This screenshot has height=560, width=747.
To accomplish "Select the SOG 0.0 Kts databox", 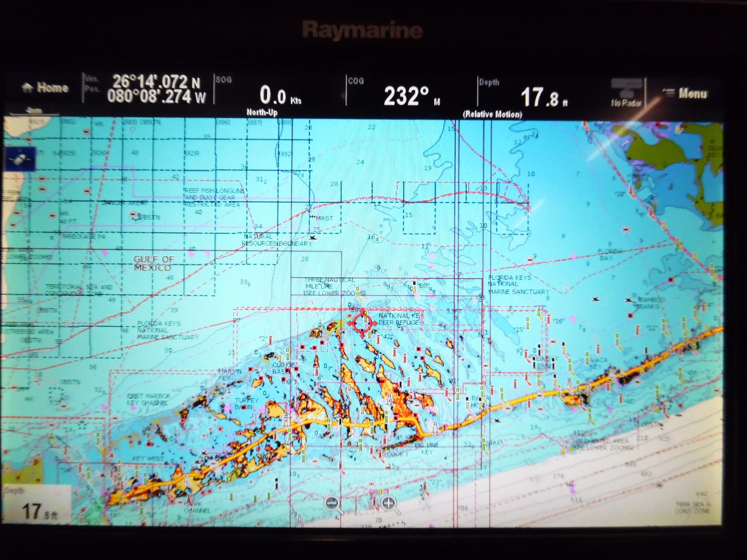I will pos(279,90).
